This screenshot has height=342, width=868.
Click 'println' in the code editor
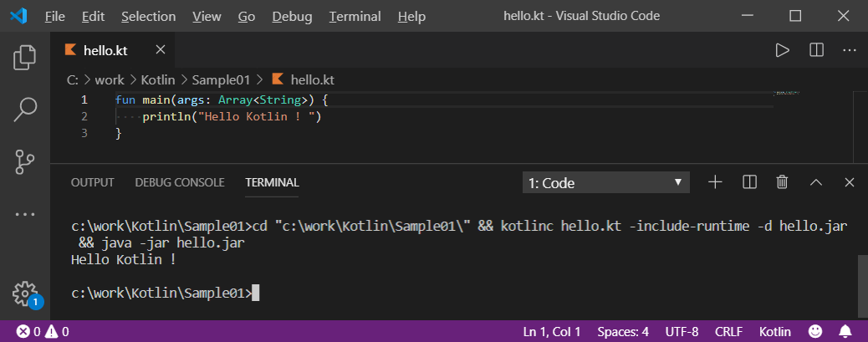coord(165,117)
